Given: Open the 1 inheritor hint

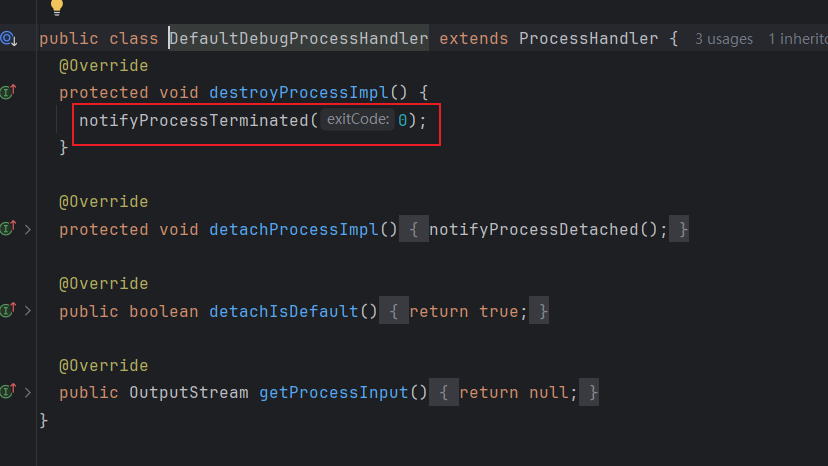Looking at the screenshot, I should pyautogui.click(x=797, y=39).
